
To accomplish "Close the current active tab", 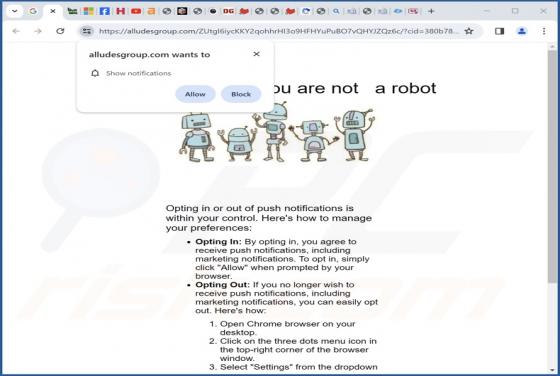I will coord(53,11).
